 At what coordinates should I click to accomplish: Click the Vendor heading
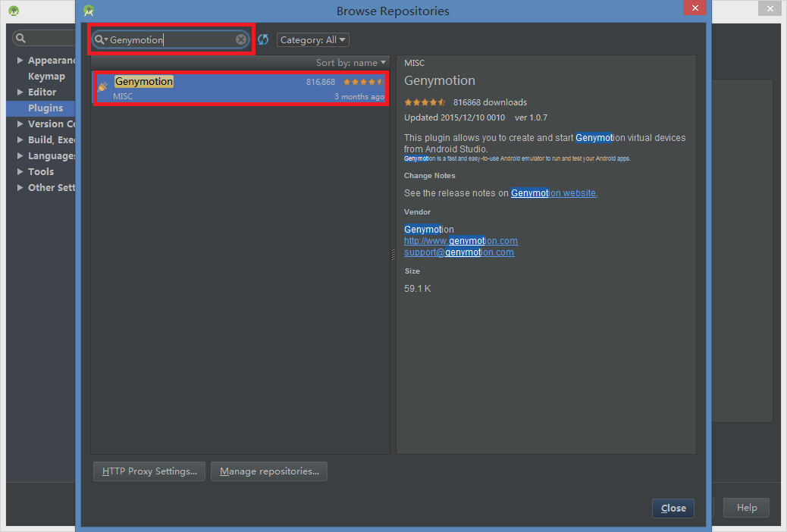[417, 211]
